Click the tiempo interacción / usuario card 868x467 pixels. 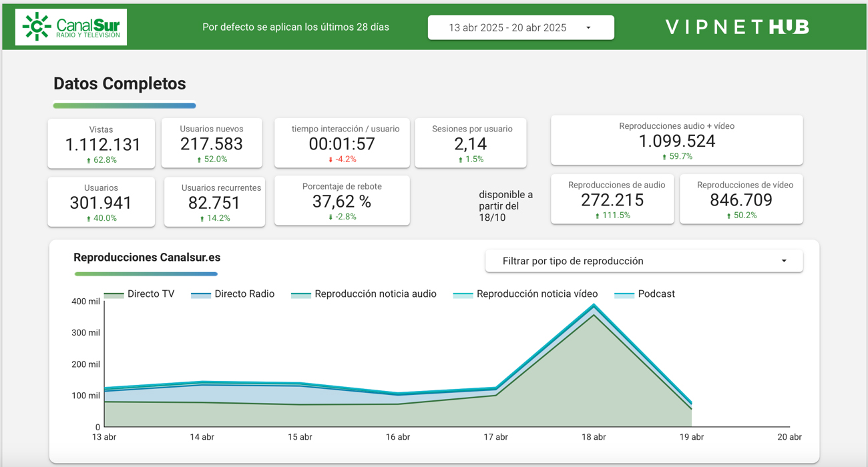tap(342, 143)
